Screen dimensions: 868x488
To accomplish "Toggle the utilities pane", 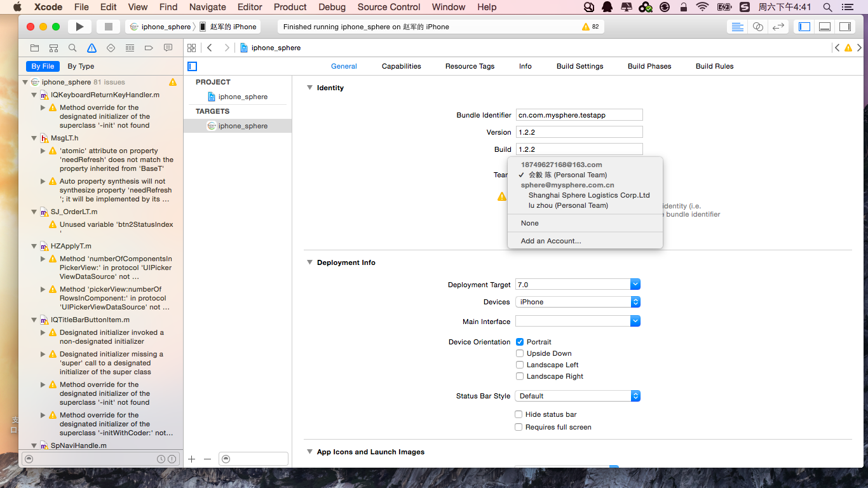I will [x=845, y=27].
